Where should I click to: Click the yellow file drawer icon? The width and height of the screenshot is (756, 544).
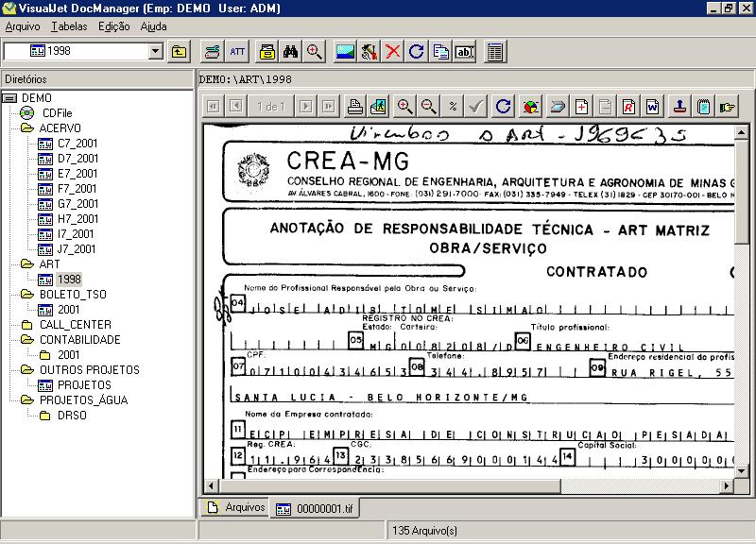pos(267,52)
